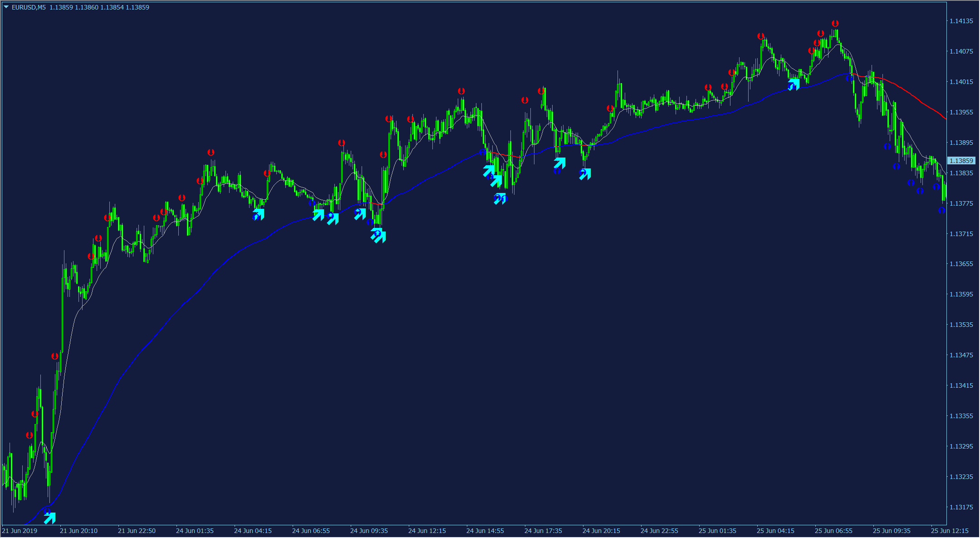Click time axis label 24 Jun 12:15
The image size is (980, 538).
pos(427,531)
